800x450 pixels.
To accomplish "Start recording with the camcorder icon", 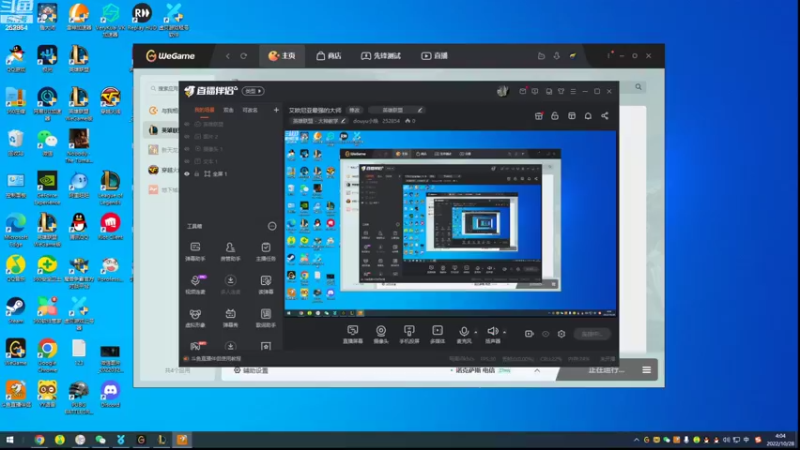I will pos(529,334).
